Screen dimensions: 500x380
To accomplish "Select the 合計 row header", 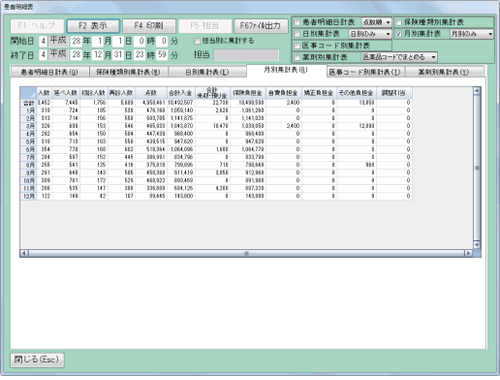I will [x=28, y=103].
